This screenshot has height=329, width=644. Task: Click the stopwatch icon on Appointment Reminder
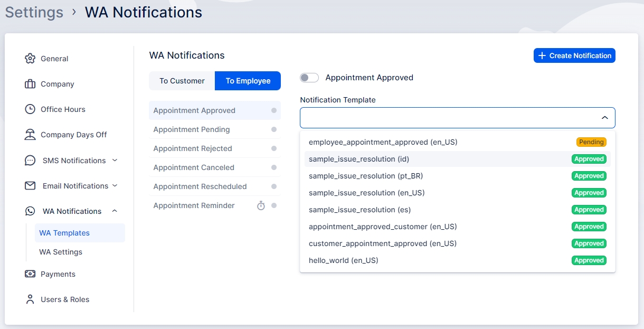(x=261, y=205)
